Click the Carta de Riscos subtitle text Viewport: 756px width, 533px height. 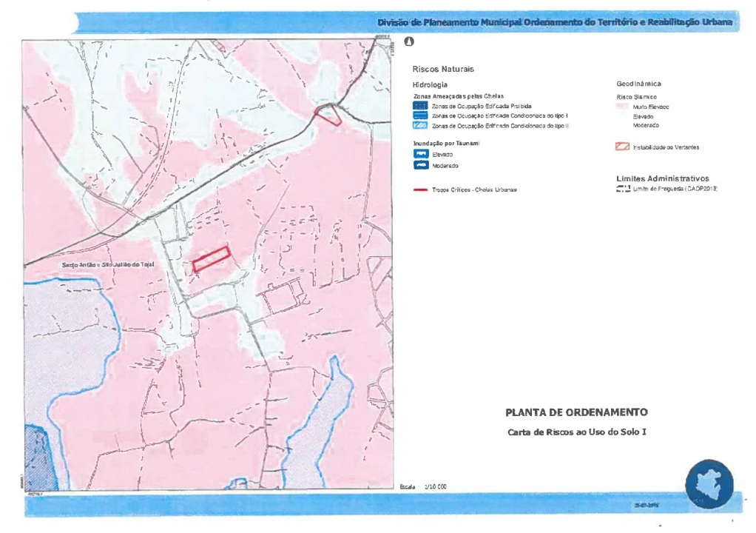click(x=576, y=432)
